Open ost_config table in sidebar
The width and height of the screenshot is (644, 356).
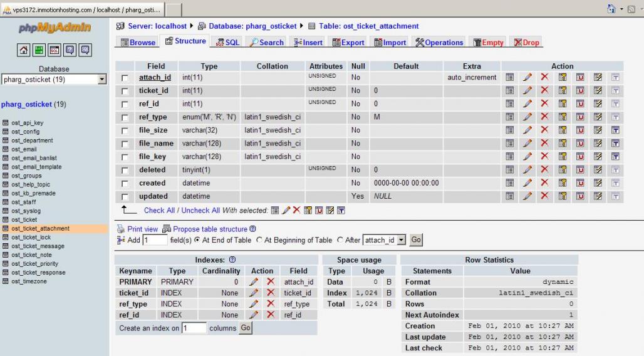click(x=26, y=132)
